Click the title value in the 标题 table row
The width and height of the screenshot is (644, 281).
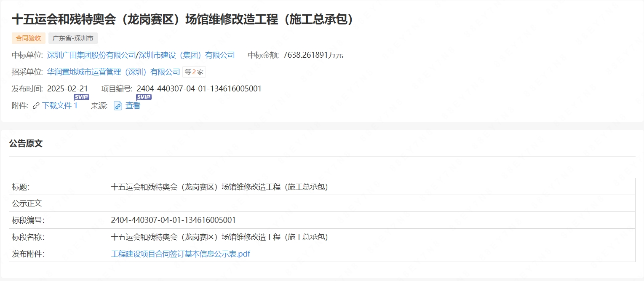click(219, 187)
